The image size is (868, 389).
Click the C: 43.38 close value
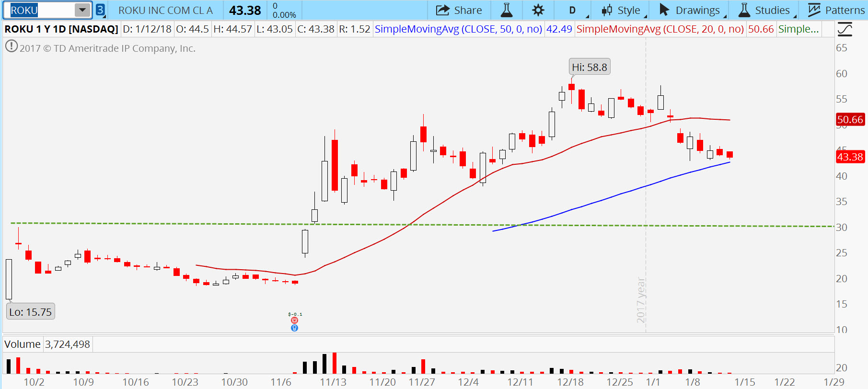316,29
